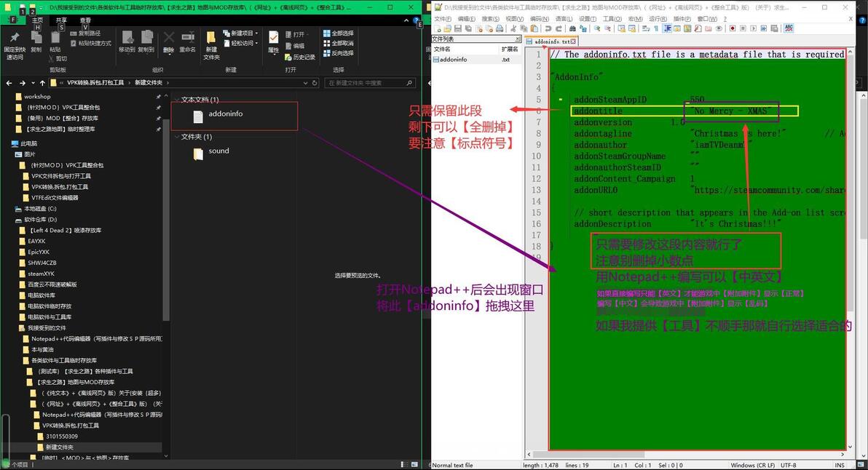The image size is (868, 470).
Task: Click 剪切 (Cut) scissors in Explorer ribbon
Action: [x=57, y=58]
